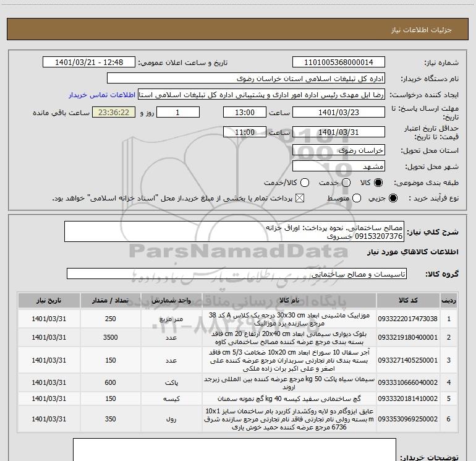The height and width of the screenshot is (461, 476).
Task: Click the buyer notes text area
Action: tap(234, 449)
